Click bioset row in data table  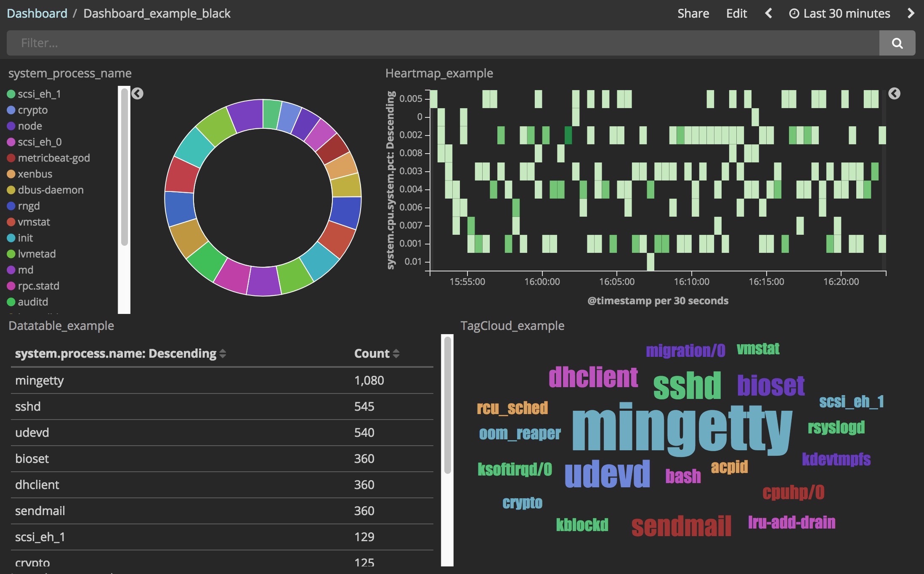(x=222, y=459)
